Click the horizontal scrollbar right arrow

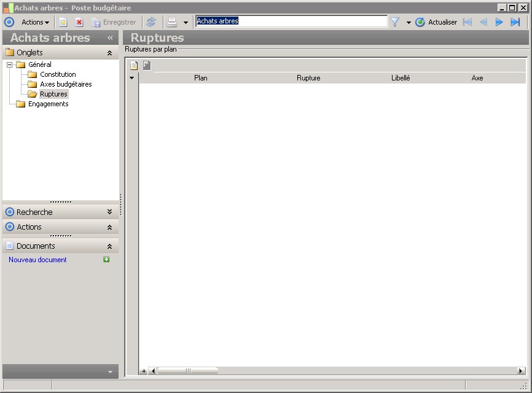521,371
